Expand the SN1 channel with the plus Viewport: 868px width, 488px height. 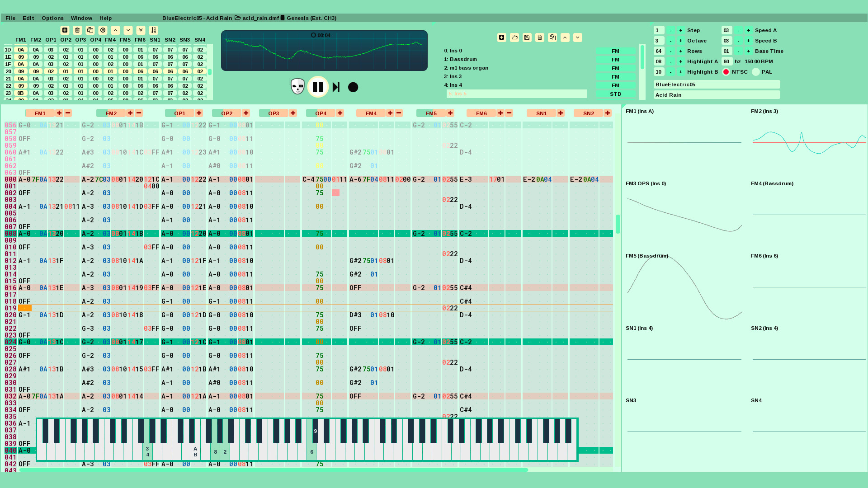click(x=560, y=113)
